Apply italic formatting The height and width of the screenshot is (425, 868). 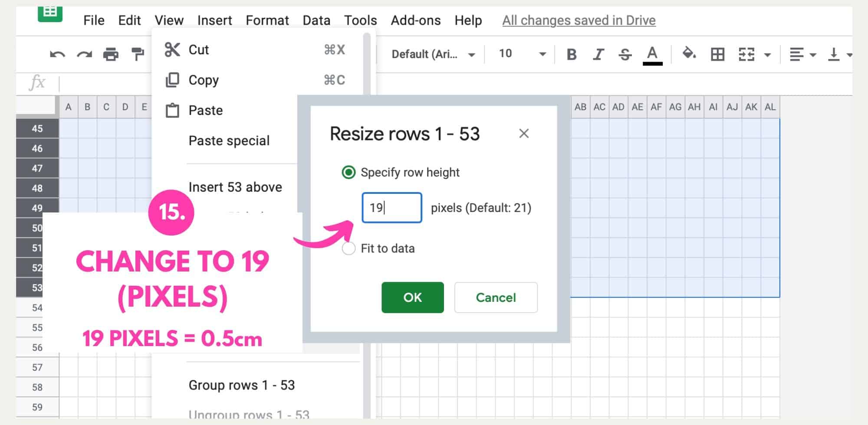tap(598, 54)
